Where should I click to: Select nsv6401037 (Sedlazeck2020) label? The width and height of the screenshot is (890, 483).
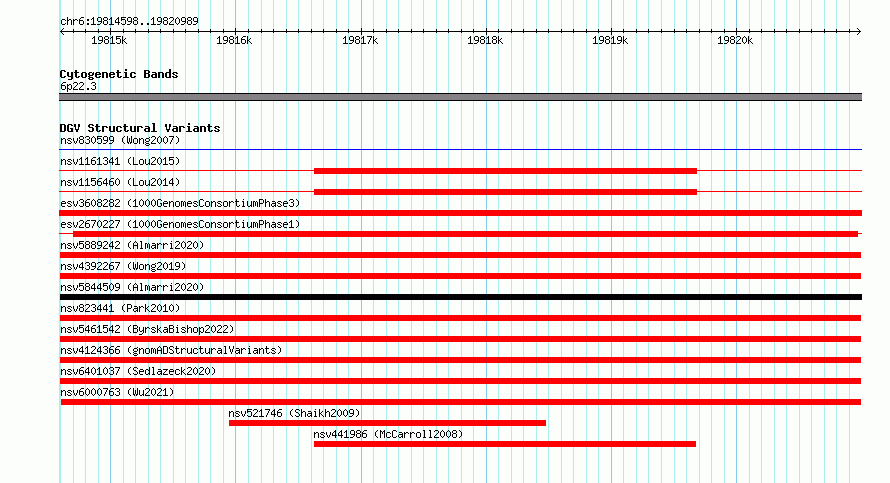point(138,371)
